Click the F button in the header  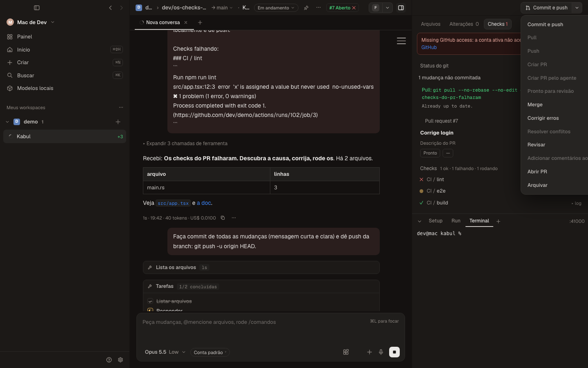(376, 8)
